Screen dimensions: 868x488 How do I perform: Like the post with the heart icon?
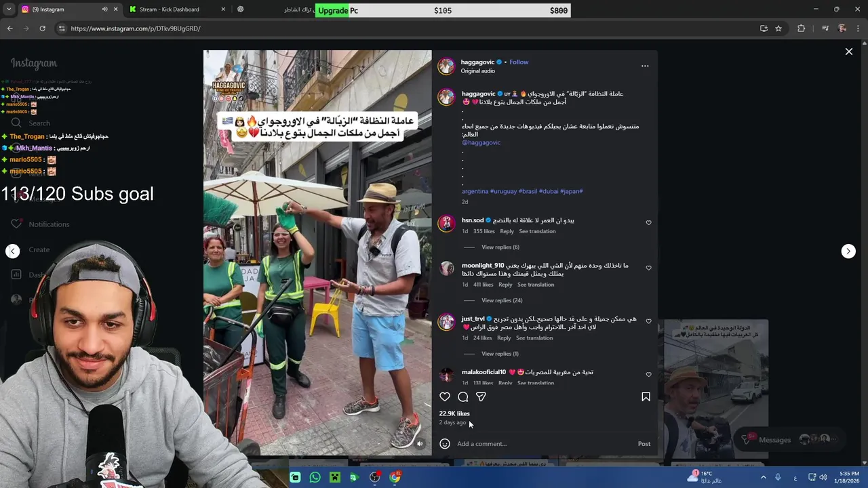point(445,396)
